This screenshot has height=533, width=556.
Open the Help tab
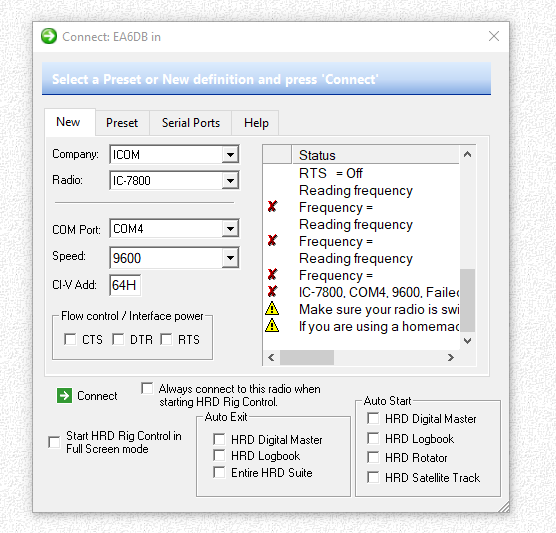[256, 123]
